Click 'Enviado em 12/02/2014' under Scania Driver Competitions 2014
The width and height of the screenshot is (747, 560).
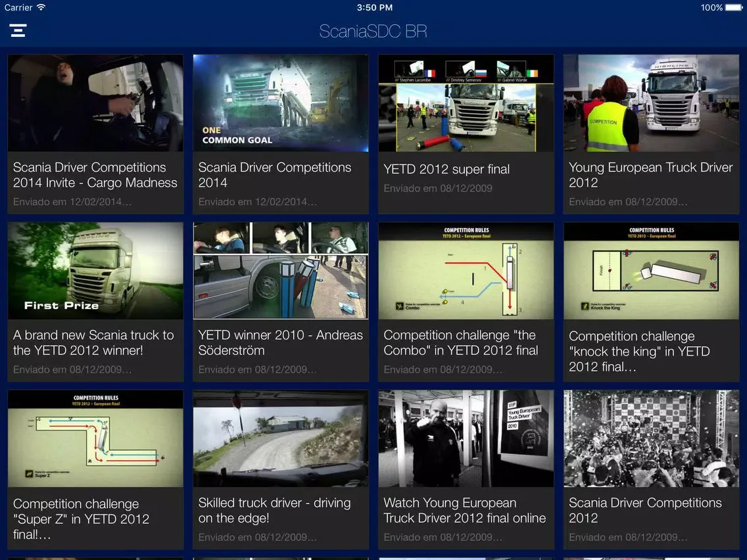tap(257, 202)
